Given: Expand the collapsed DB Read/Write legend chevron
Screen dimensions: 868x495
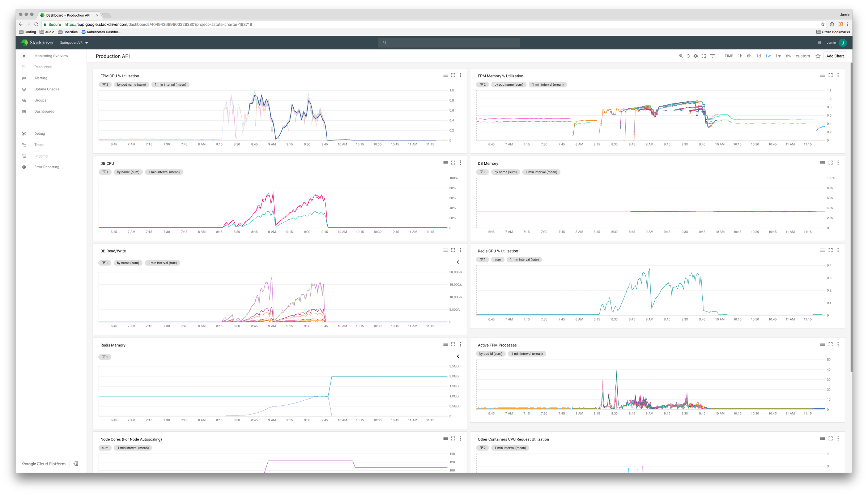Looking at the screenshot, I should pos(458,262).
